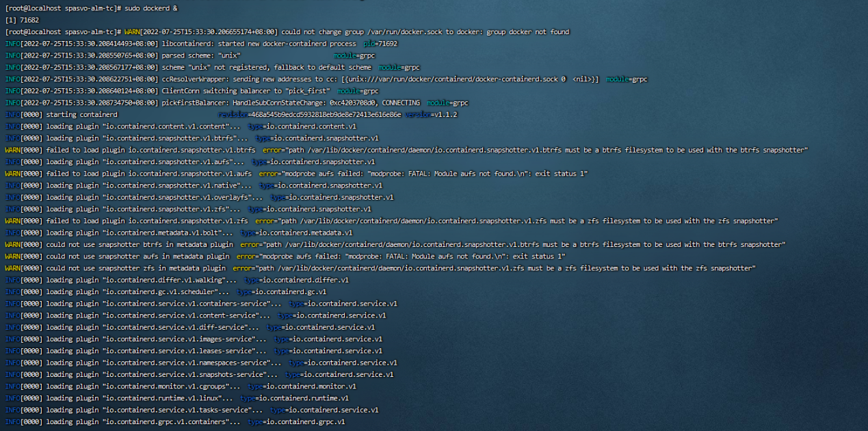This screenshot has width=868, height=431.
Task: Click loading plugin "io.containerd.runtime.v1.linux" text
Action: pyautogui.click(x=140, y=398)
